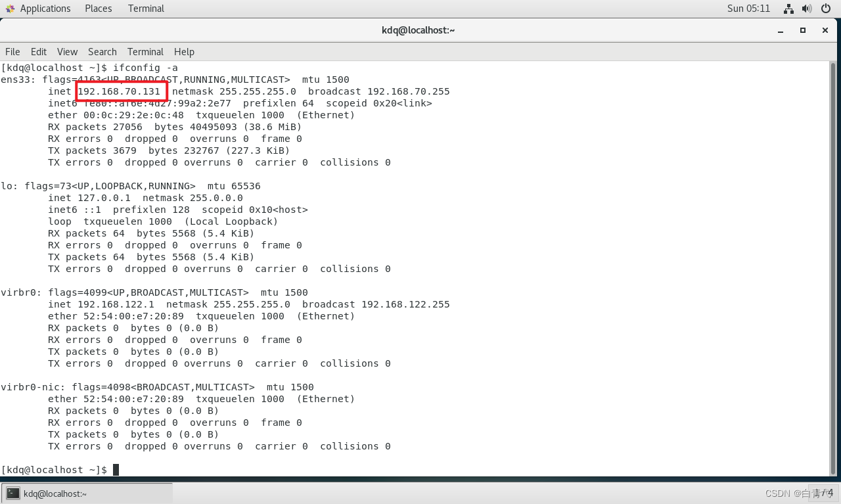
Task: Minimize the terminal window
Action: tap(780, 30)
